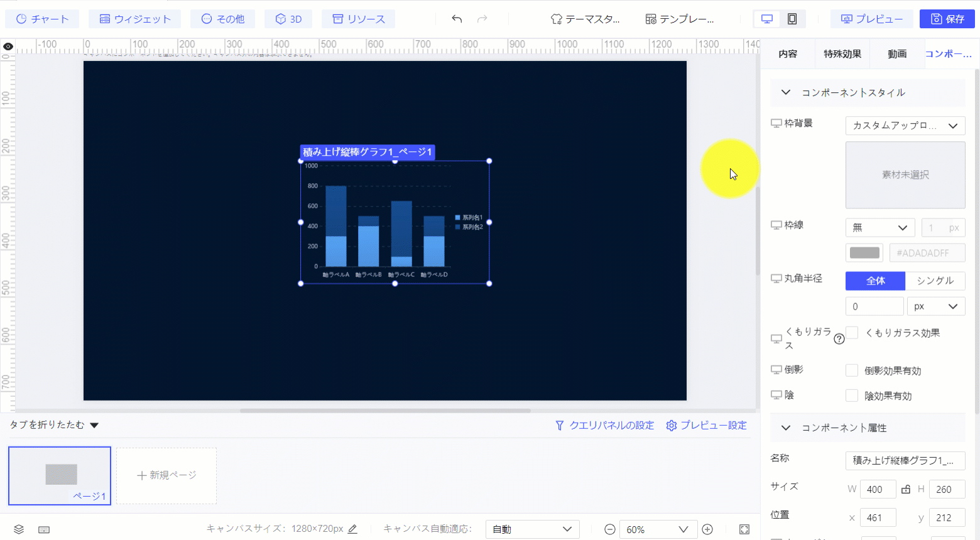Switch to mobile view icon
Image resolution: width=980 pixels, height=540 pixels.
tap(792, 19)
